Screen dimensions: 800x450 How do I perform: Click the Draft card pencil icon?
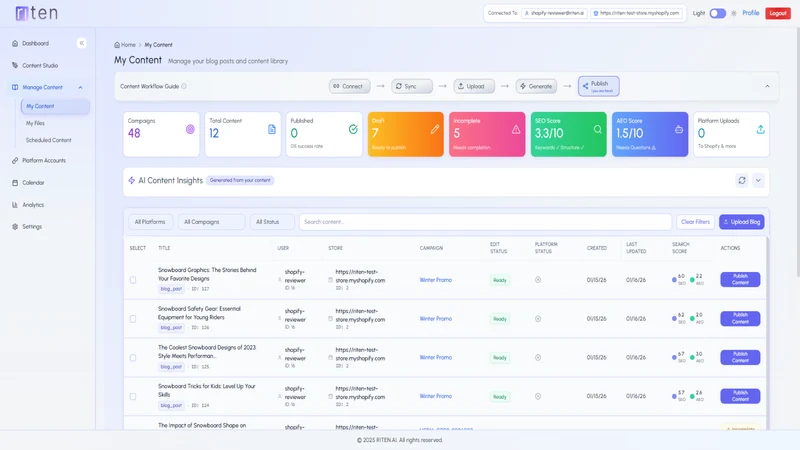click(x=435, y=130)
